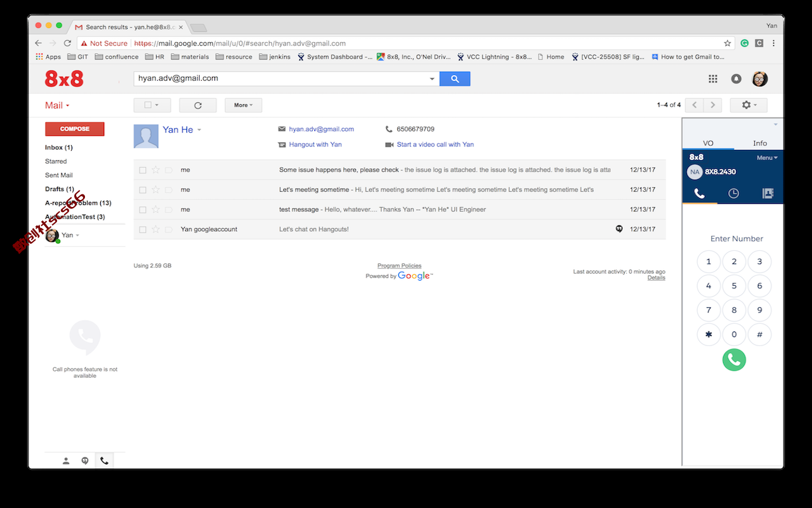This screenshot has width=812, height=508.
Task: Open account activity Details link
Action: click(x=657, y=277)
